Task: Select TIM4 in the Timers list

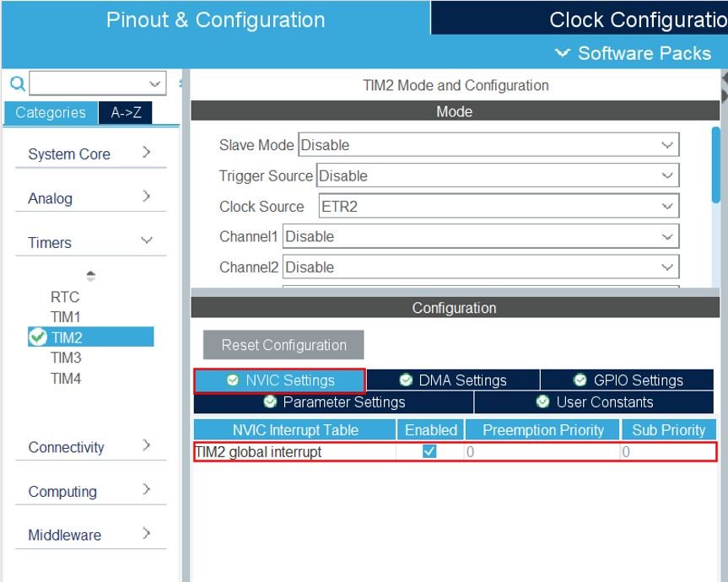Action: click(66, 379)
